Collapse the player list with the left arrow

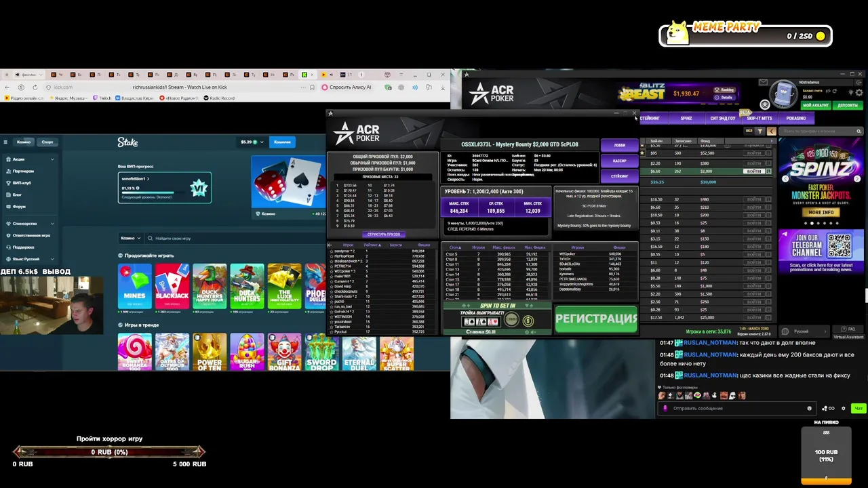[x=330, y=245]
